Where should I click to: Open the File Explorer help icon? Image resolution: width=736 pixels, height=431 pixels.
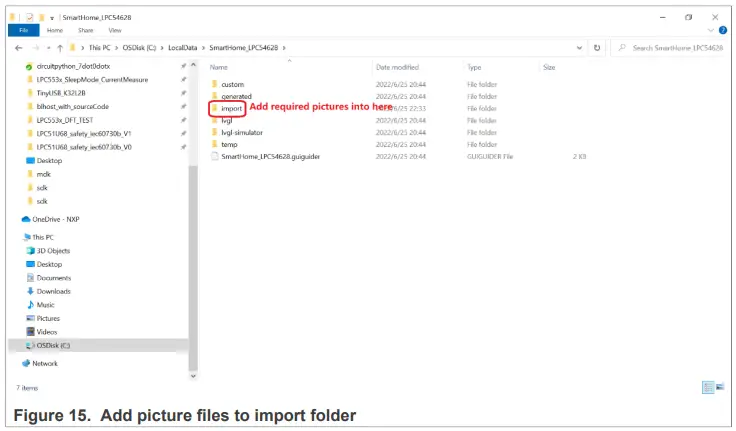(x=723, y=30)
